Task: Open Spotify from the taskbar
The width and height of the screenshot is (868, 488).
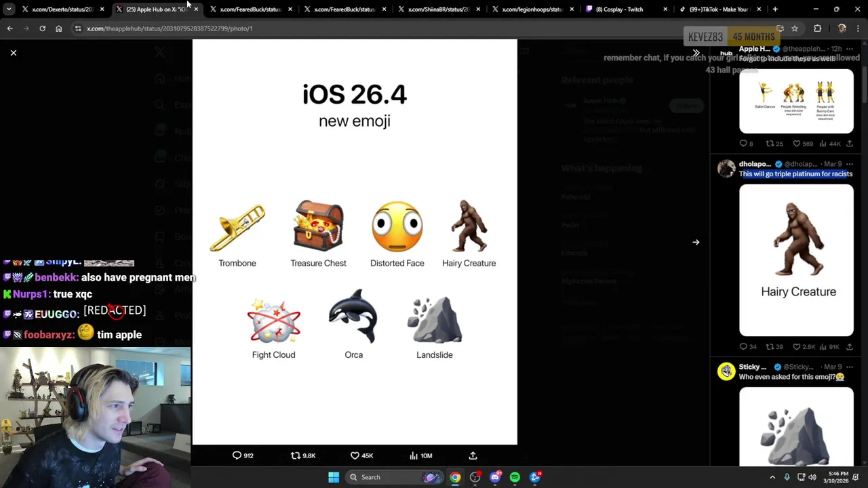Action: coord(515,477)
